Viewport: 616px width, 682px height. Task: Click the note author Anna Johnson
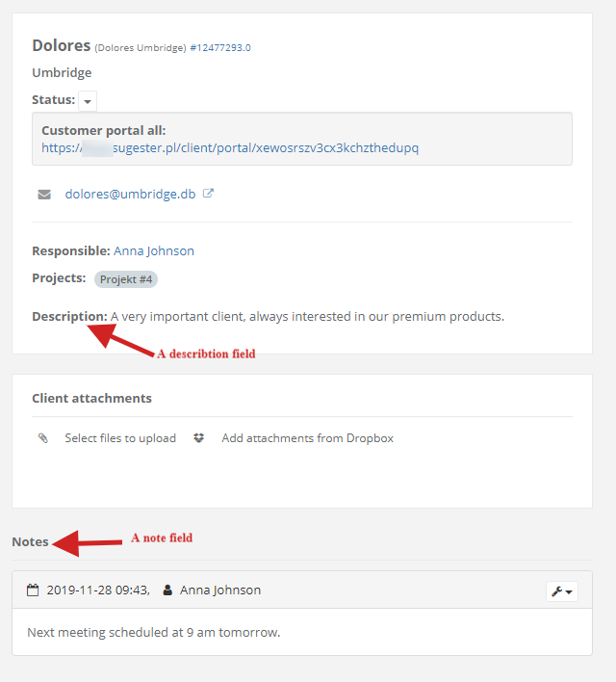point(219,590)
